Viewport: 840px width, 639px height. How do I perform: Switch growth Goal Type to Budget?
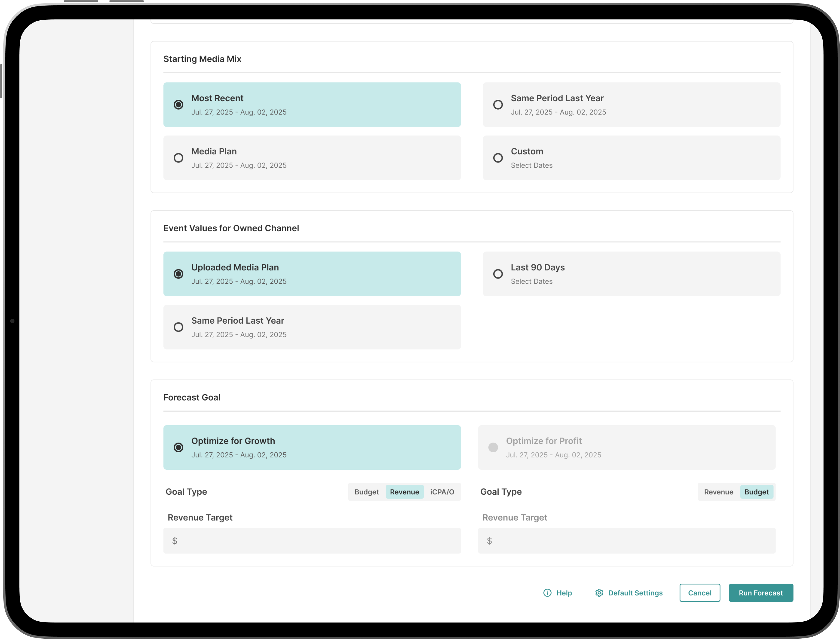[366, 492]
